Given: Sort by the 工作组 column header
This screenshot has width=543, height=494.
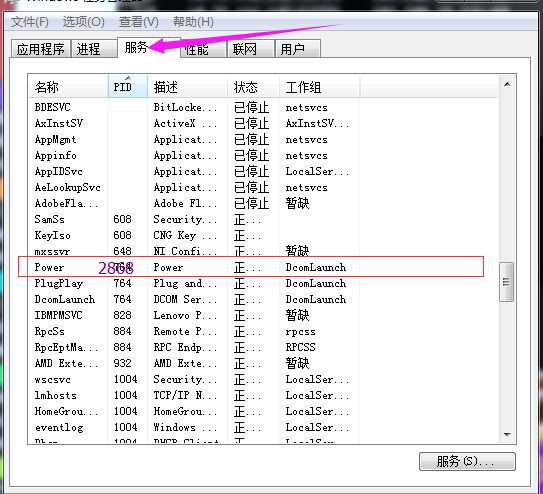Looking at the screenshot, I should [x=319, y=87].
